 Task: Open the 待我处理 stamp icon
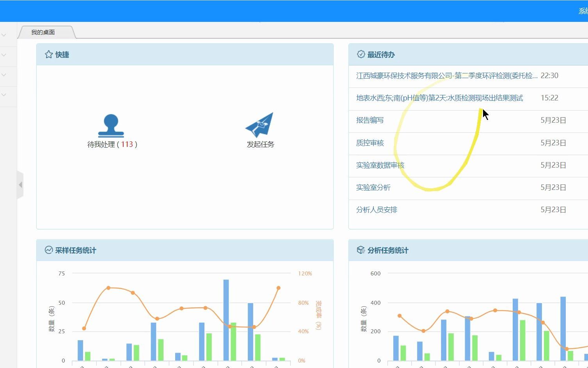coord(111,125)
